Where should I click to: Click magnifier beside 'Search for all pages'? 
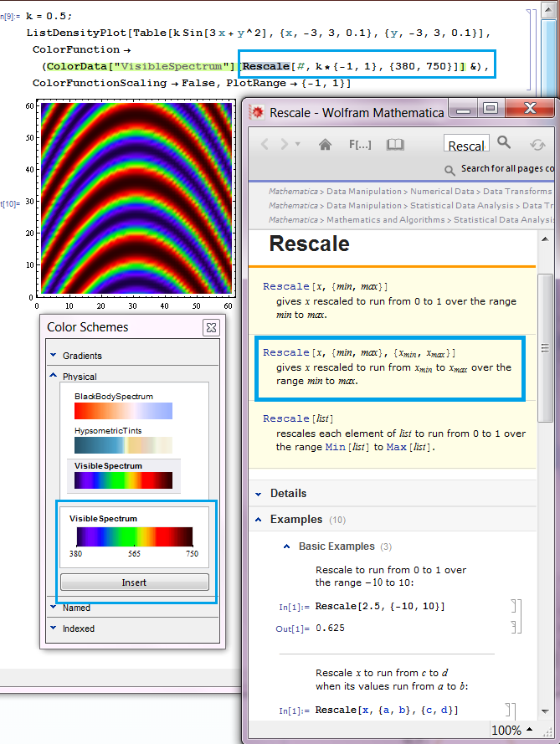pyautogui.click(x=450, y=170)
